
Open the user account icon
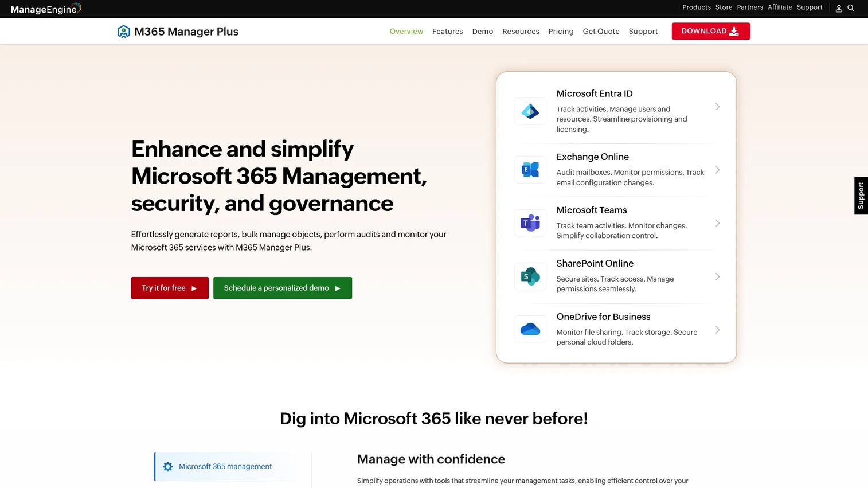(x=839, y=8)
